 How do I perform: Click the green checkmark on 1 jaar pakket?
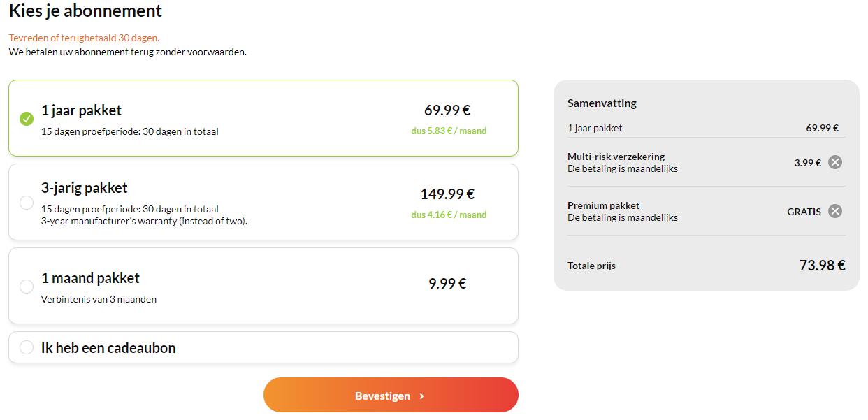pos(26,118)
